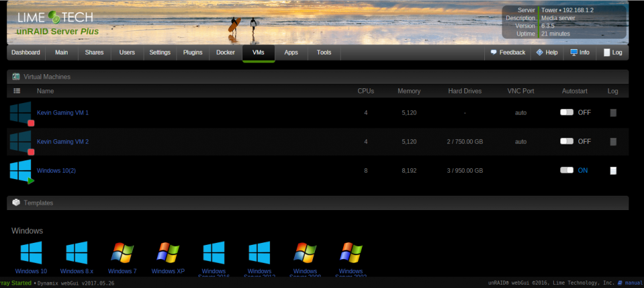Open the Kevin Gaming VM 2 link
The height and width of the screenshot is (288, 644).
click(63, 142)
